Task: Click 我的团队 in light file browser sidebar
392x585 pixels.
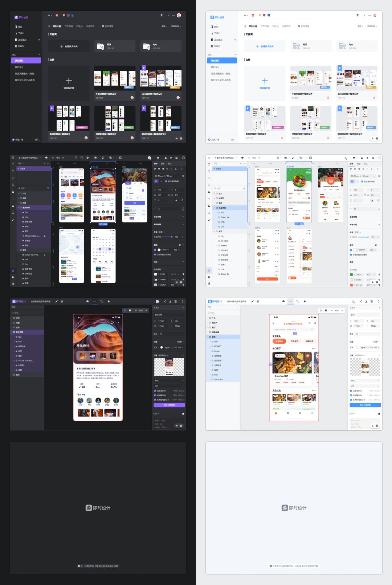Action: 222,60
